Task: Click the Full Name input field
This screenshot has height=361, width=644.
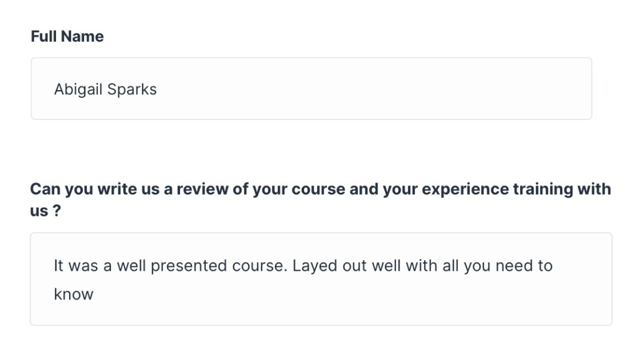Action: tap(311, 88)
